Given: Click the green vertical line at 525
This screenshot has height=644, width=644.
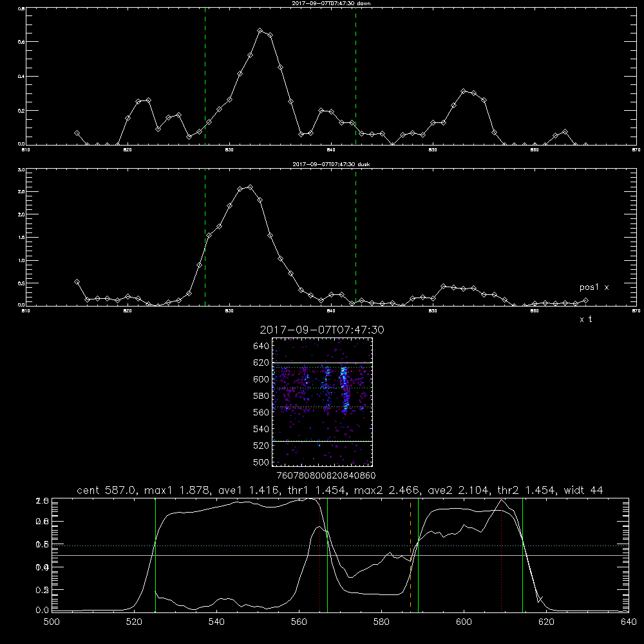Looking at the screenshot, I should click(x=156, y=555).
